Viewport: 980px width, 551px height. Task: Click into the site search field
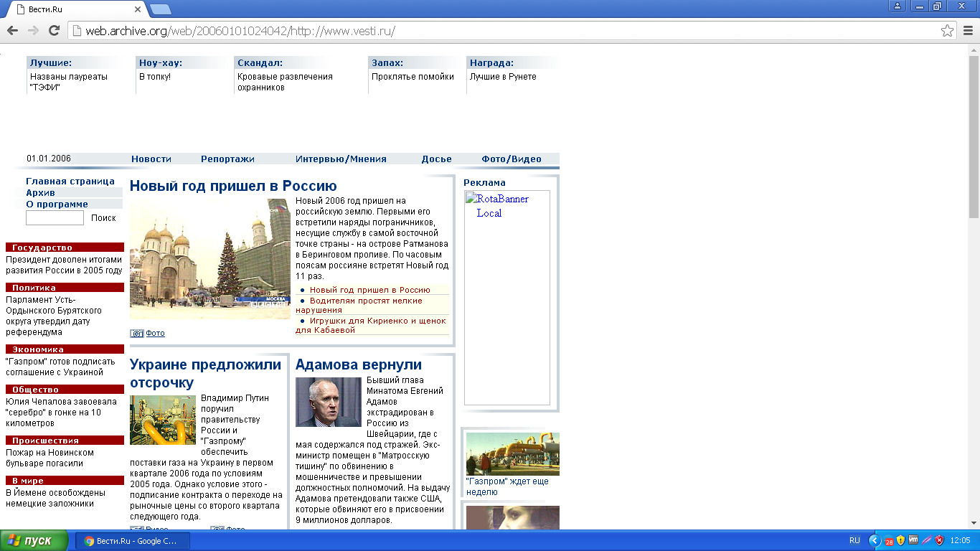coord(55,217)
